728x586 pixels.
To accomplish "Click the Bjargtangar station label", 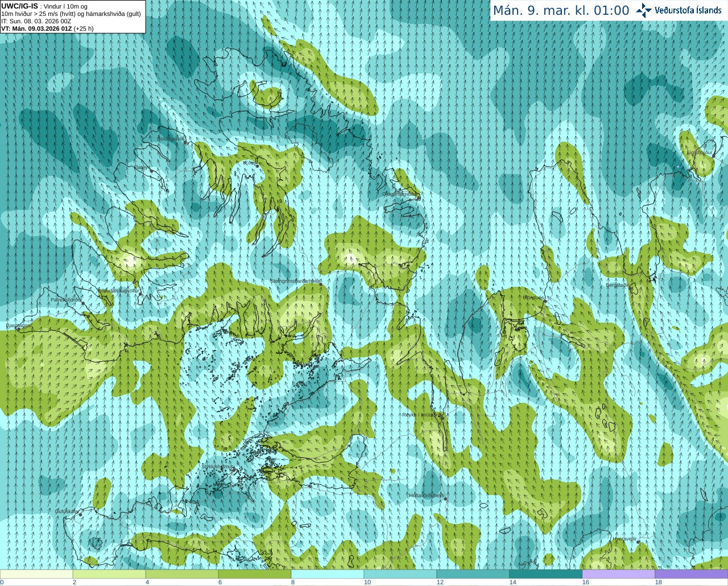I will 19,325.
